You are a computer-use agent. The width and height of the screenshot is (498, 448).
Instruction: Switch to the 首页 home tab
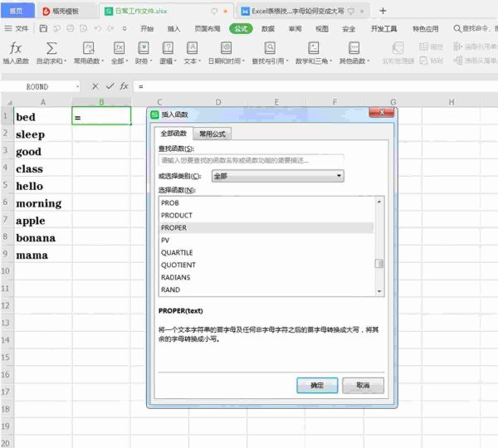17,11
